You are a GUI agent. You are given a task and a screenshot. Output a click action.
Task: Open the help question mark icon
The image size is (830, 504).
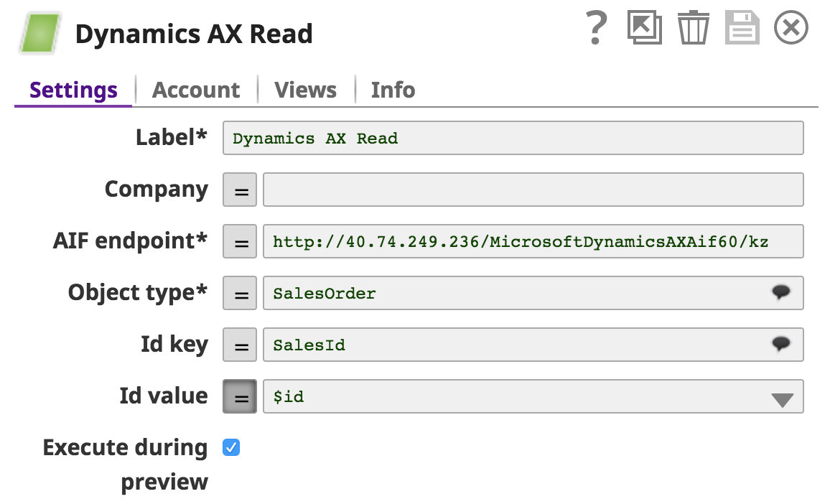click(597, 28)
